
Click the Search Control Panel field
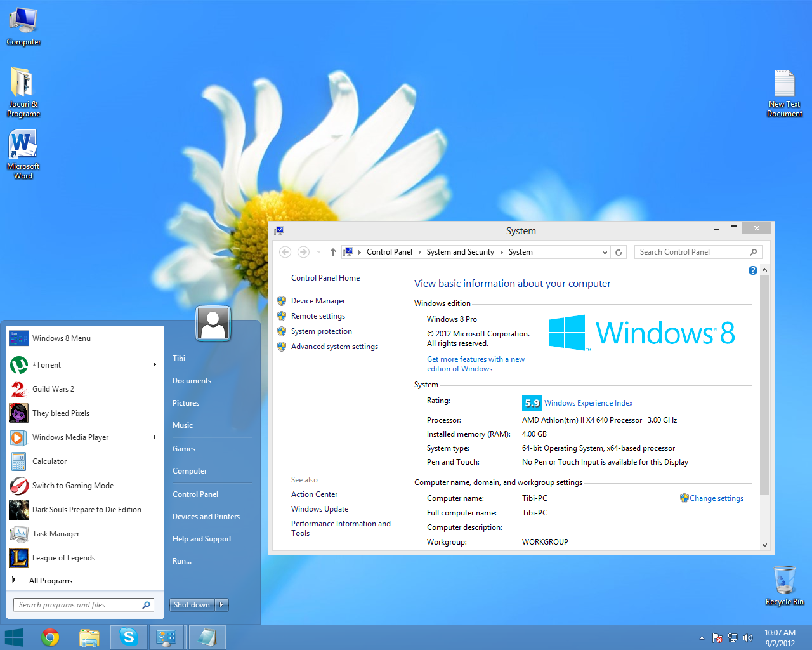tap(698, 252)
